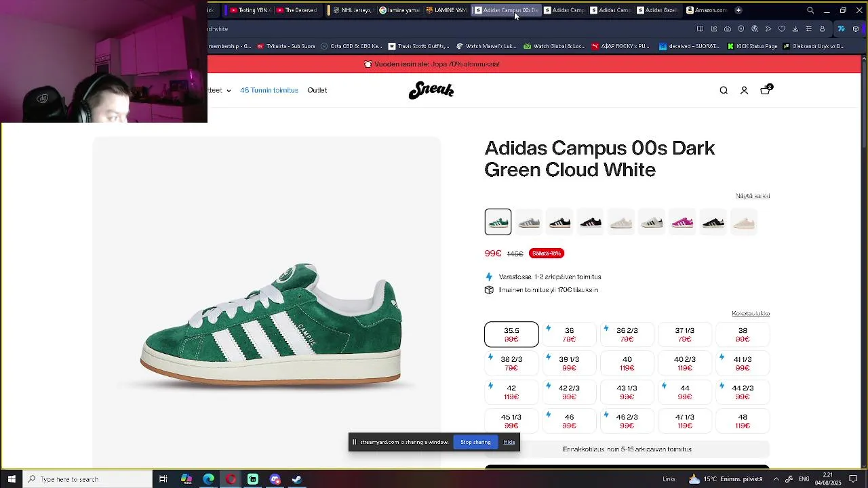This screenshot has width=868, height=488.
Task: Switch to the NHL Jerseys tab
Action: pyautogui.click(x=352, y=10)
